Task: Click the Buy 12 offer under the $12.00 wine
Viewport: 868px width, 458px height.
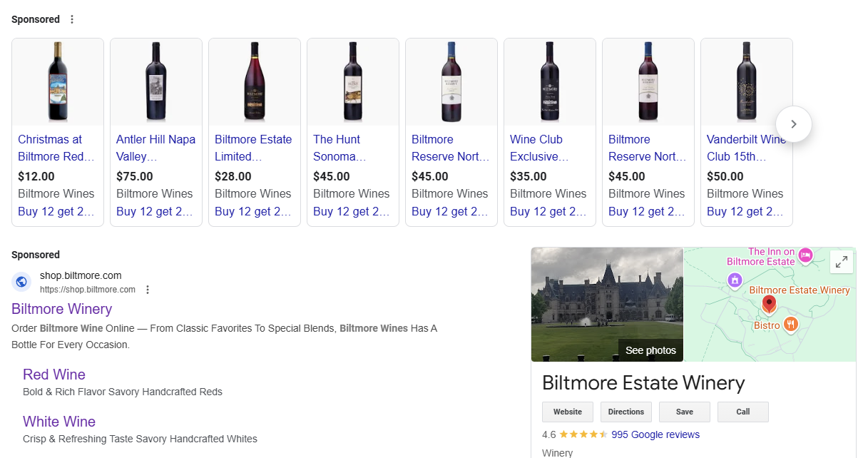Action: tap(56, 211)
